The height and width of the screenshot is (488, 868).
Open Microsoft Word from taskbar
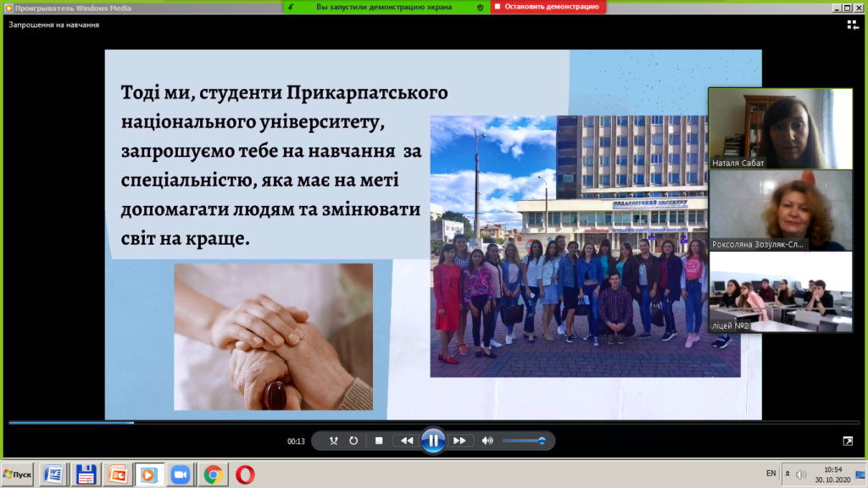53,474
